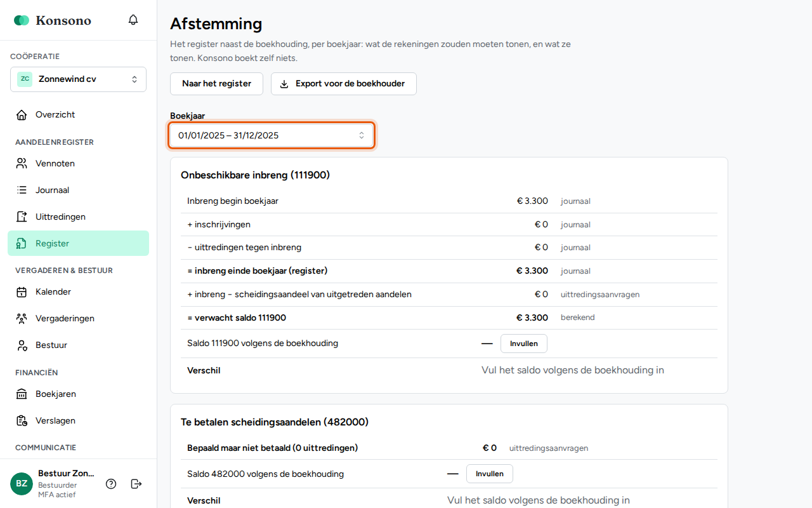Click '= verwacht saldo 111900' text
812x508 pixels.
tap(237, 317)
